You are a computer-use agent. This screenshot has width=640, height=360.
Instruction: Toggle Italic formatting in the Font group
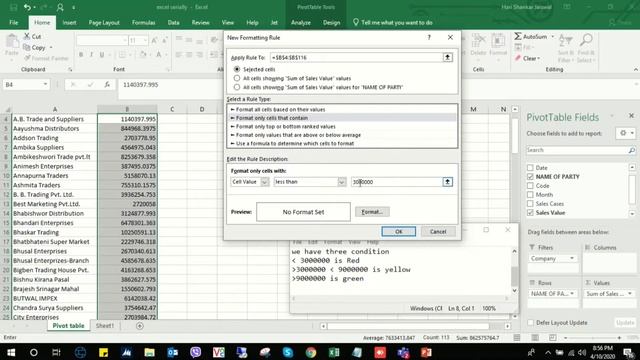91,54
